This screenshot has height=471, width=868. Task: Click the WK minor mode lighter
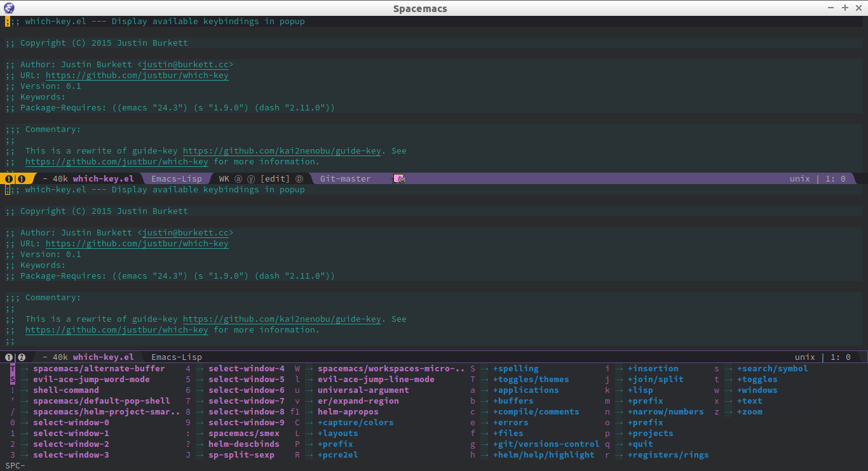click(x=224, y=179)
